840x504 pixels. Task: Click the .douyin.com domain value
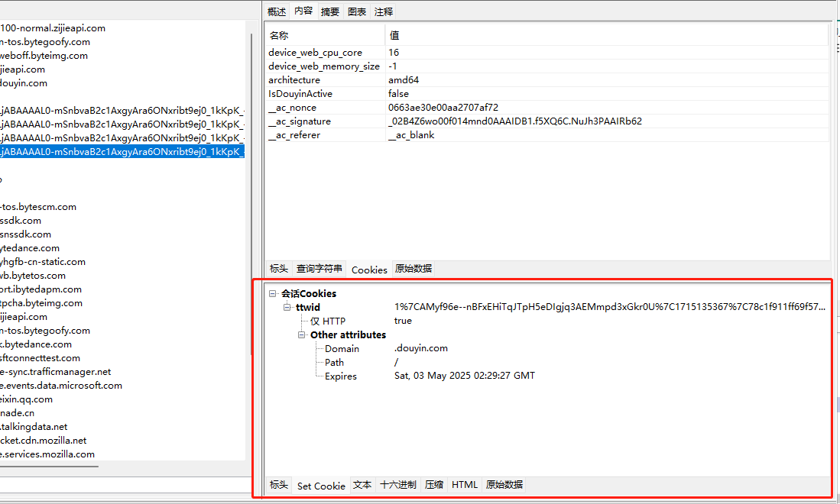[x=421, y=348]
